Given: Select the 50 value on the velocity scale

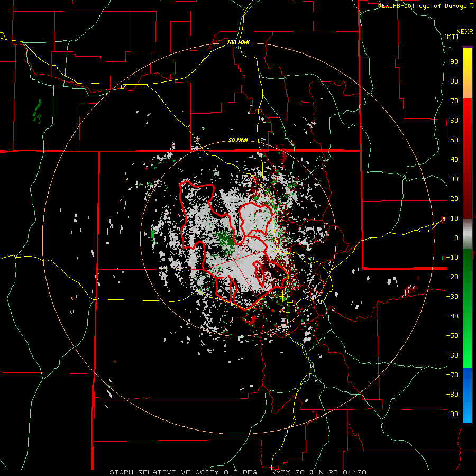Looking at the screenshot, I should click(x=454, y=140).
